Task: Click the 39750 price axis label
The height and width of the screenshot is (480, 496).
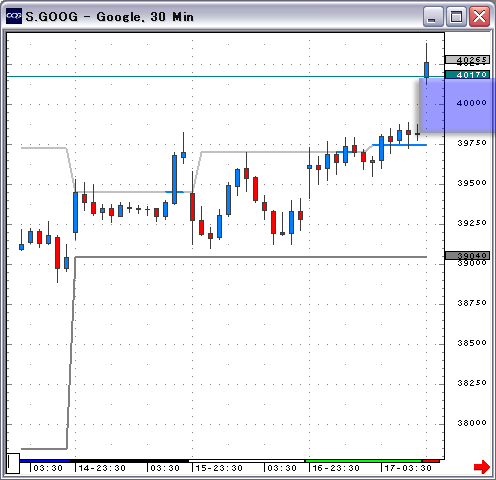Action: 472,143
